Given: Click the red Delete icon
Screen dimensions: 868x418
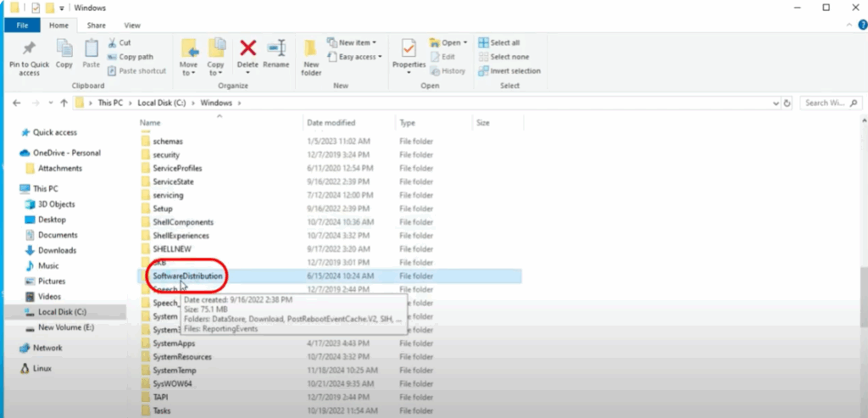Looking at the screenshot, I should tap(248, 48).
